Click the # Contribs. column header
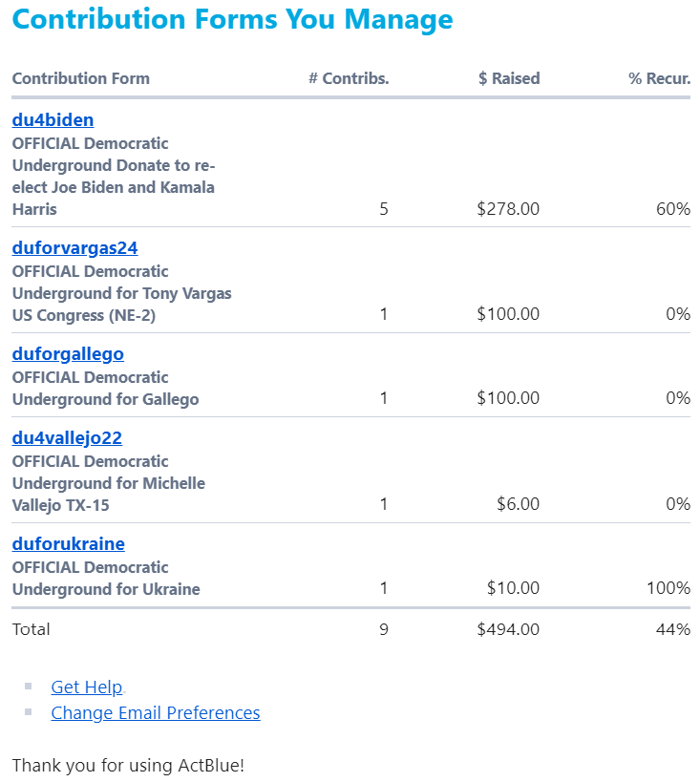 [x=349, y=78]
